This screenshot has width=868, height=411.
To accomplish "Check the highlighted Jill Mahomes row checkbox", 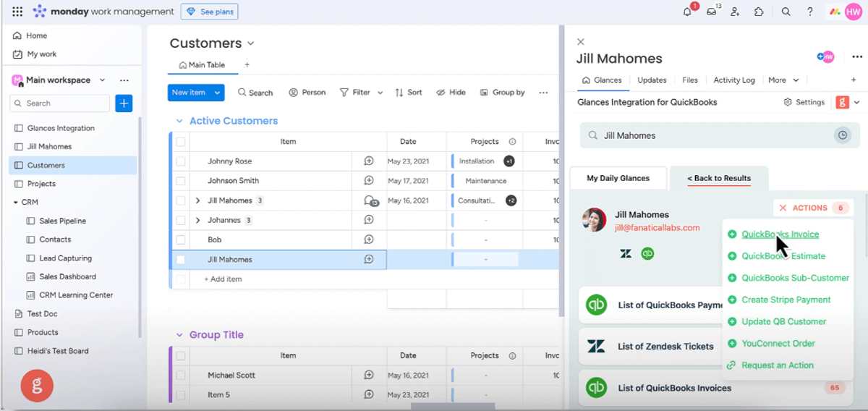I will pos(181,259).
